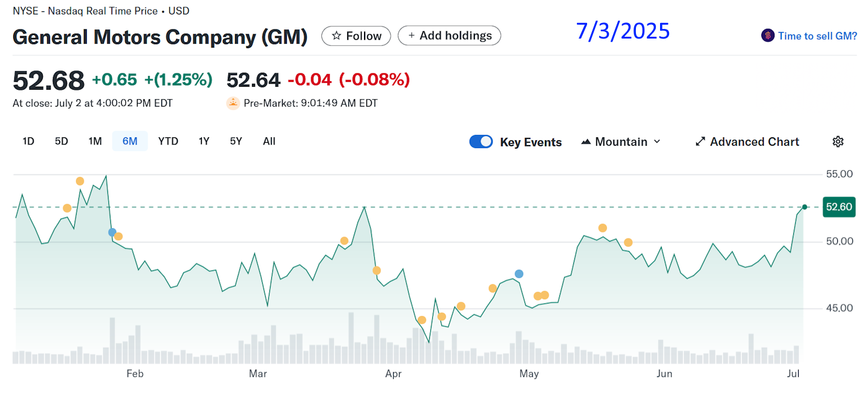The width and height of the screenshot is (868, 398).
Task: Click the green 52.60 price label
Action: pos(839,207)
